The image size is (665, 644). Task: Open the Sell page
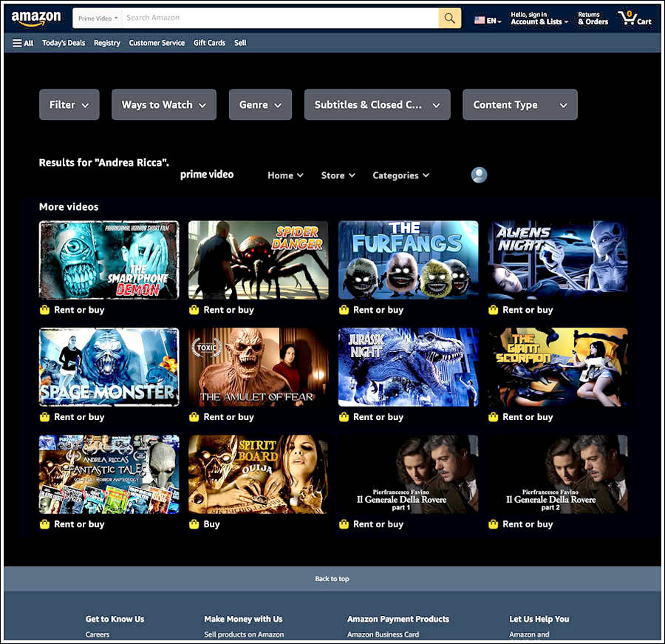click(240, 43)
